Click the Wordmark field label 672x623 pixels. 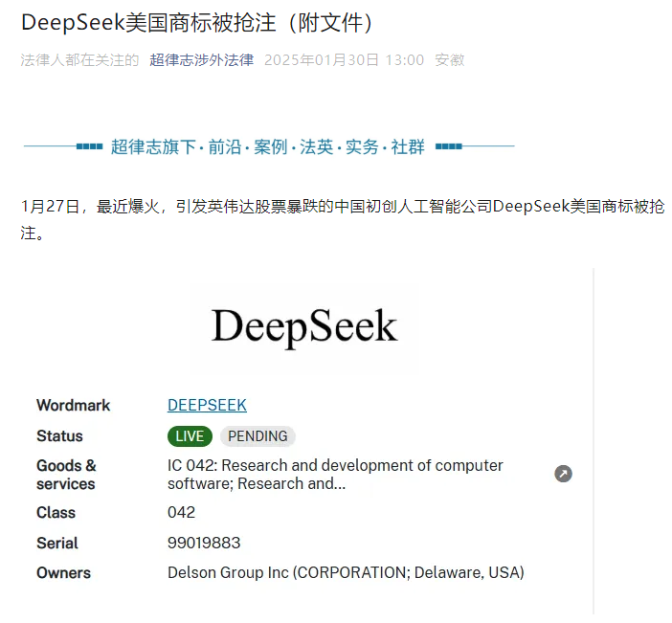click(74, 405)
